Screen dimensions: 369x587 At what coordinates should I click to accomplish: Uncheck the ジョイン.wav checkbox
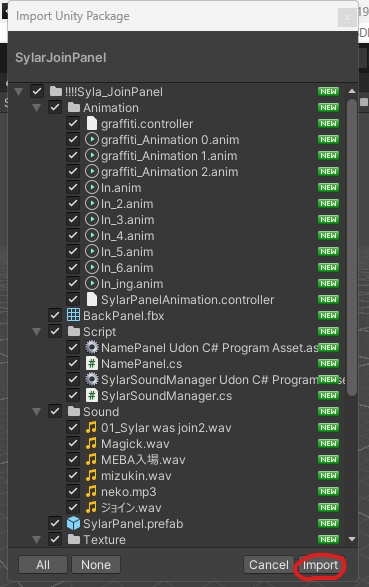point(73,508)
